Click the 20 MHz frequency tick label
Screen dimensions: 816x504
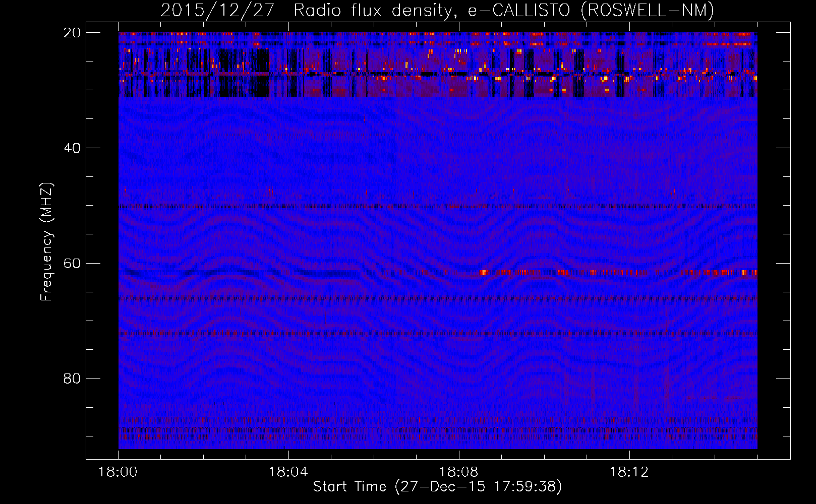point(72,33)
